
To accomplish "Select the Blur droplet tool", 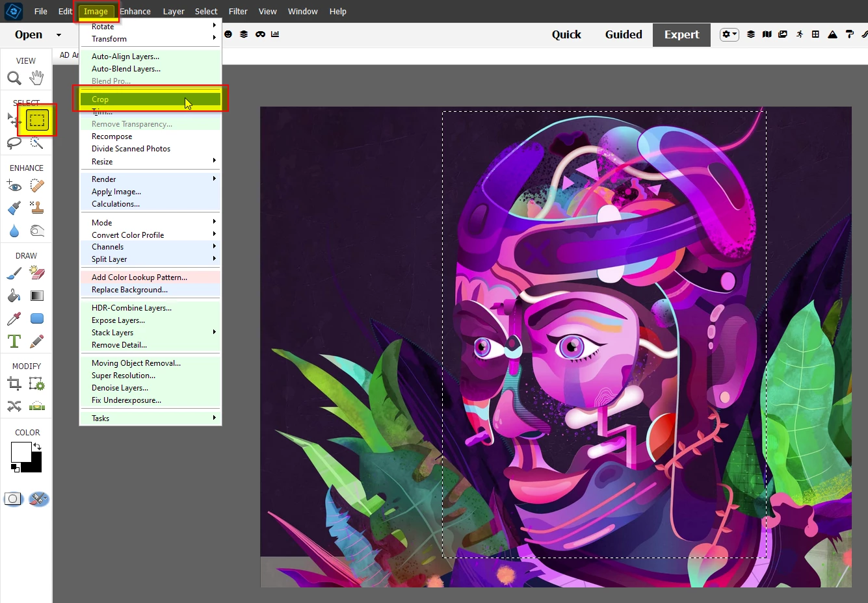I will 14,231.
